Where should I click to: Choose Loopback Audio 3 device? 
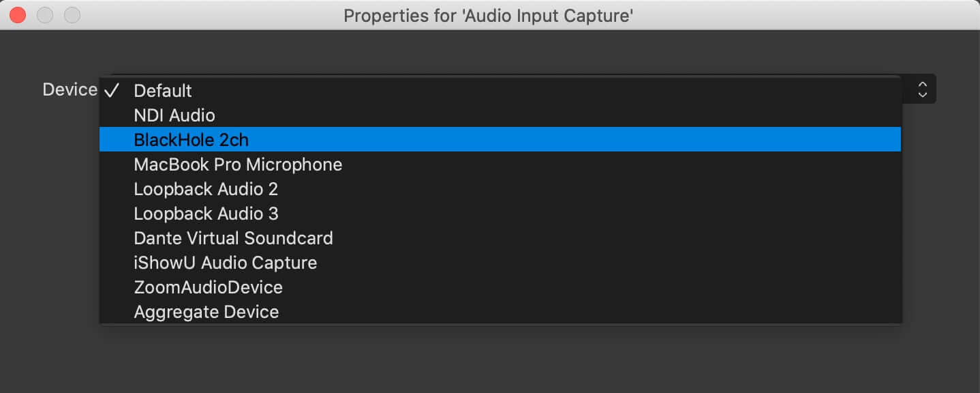tap(500, 214)
